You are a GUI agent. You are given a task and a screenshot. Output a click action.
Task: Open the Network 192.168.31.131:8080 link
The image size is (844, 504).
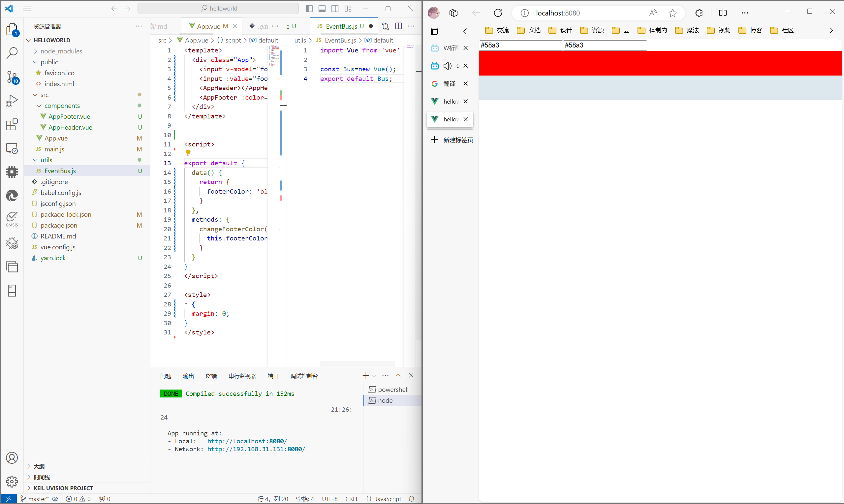[x=256, y=449]
